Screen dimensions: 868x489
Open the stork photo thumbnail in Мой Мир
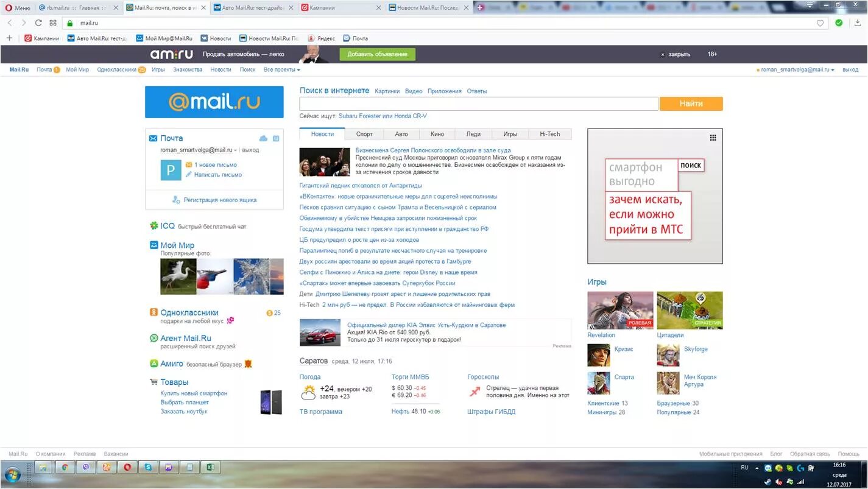point(178,276)
